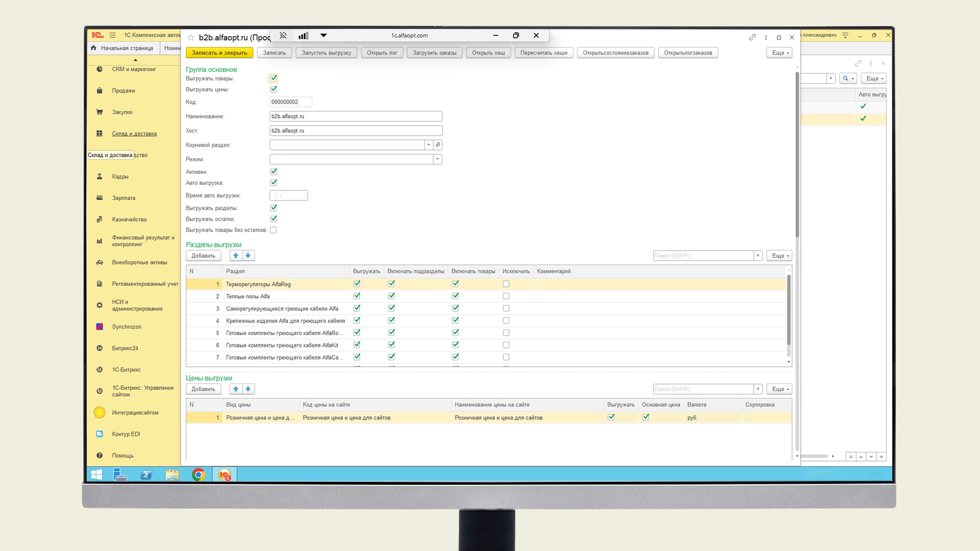Open the Финансовый результат chart icon
980x551 pixels.
click(x=100, y=241)
